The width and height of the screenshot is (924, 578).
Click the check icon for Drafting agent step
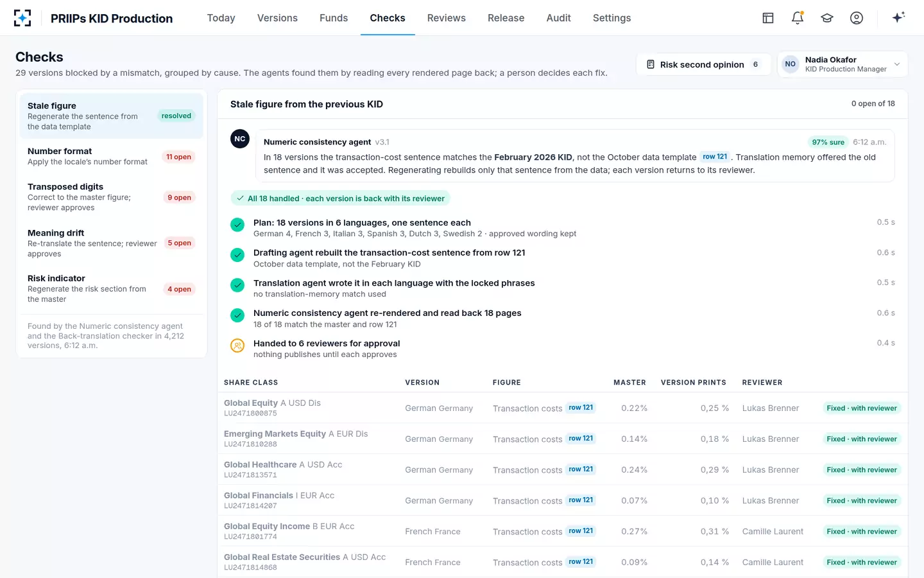[x=237, y=255]
